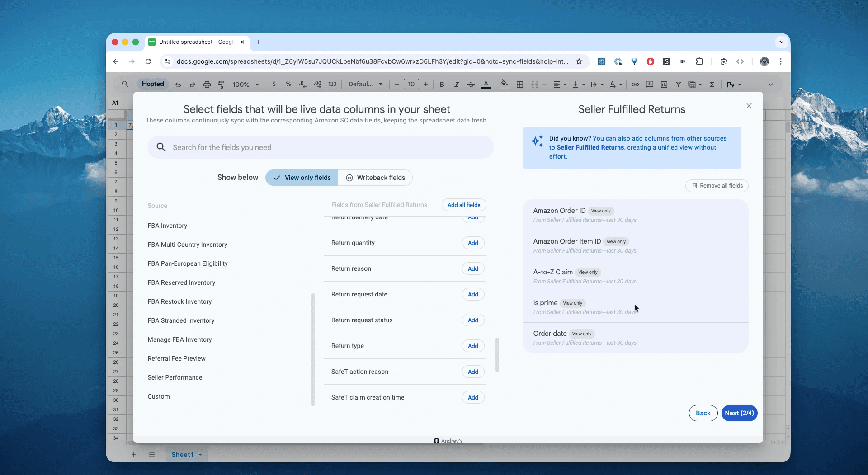Image resolution: width=868 pixels, height=475 pixels.
Task: Add the SafeT claim creation time field
Action: coord(473,398)
